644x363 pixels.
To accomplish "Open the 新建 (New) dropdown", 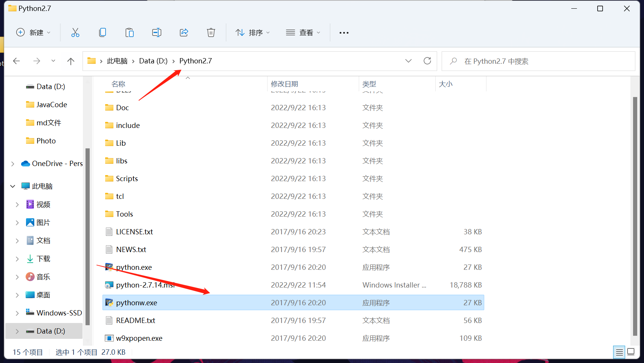I will [x=33, y=32].
